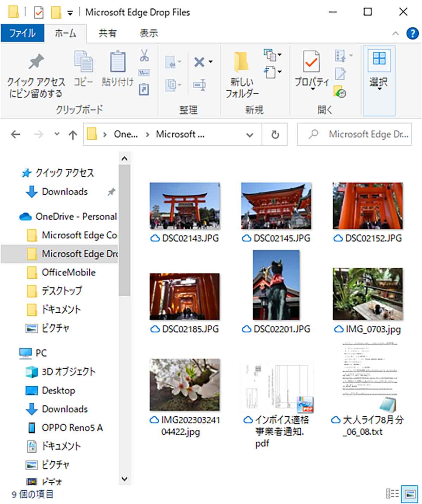
Task: Click the Cut scissors icon
Action: pyautogui.click(x=144, y=55)
